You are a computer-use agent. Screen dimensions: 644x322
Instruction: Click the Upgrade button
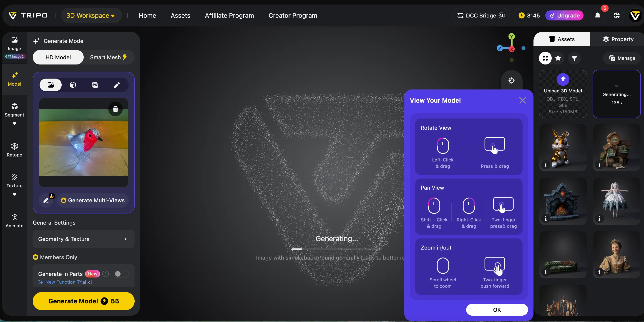pyautogui.click(x=564, y=15)
